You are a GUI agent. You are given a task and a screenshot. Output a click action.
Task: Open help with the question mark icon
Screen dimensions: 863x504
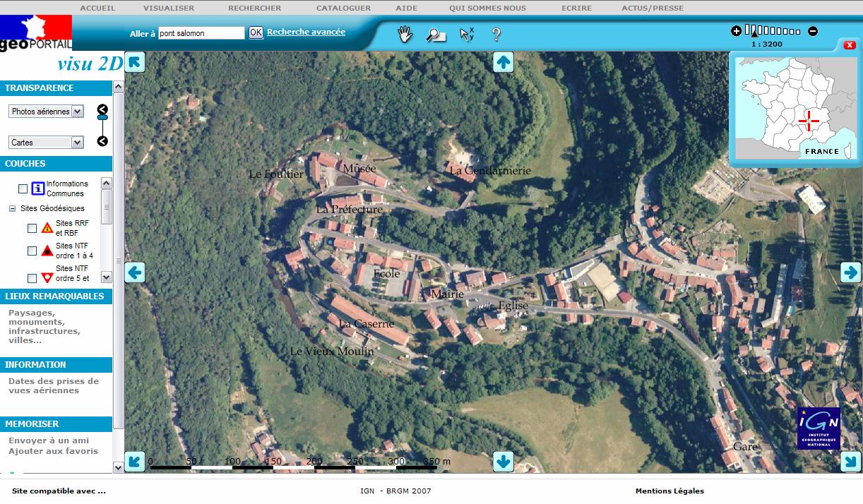[x=496, y=34]
